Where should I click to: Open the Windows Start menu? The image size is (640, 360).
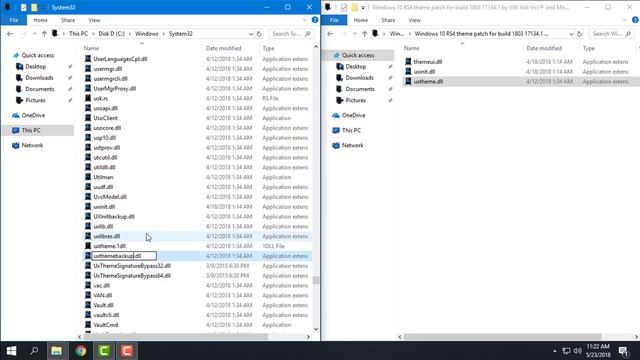(x=11, y=351)
